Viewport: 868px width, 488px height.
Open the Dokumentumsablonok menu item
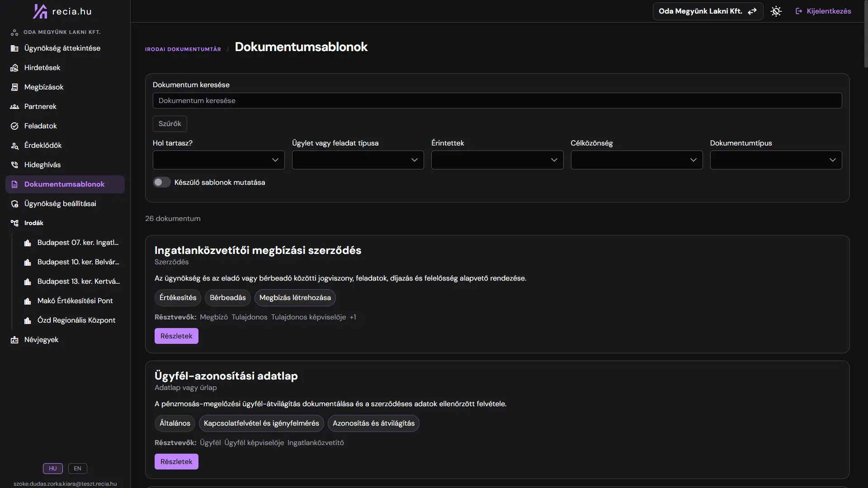tap(65, 184)
